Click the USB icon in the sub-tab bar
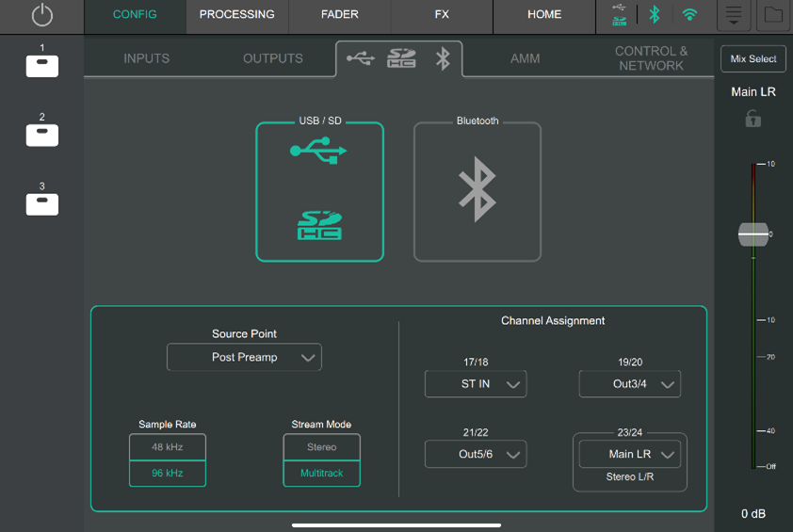 tap(361, 58)
